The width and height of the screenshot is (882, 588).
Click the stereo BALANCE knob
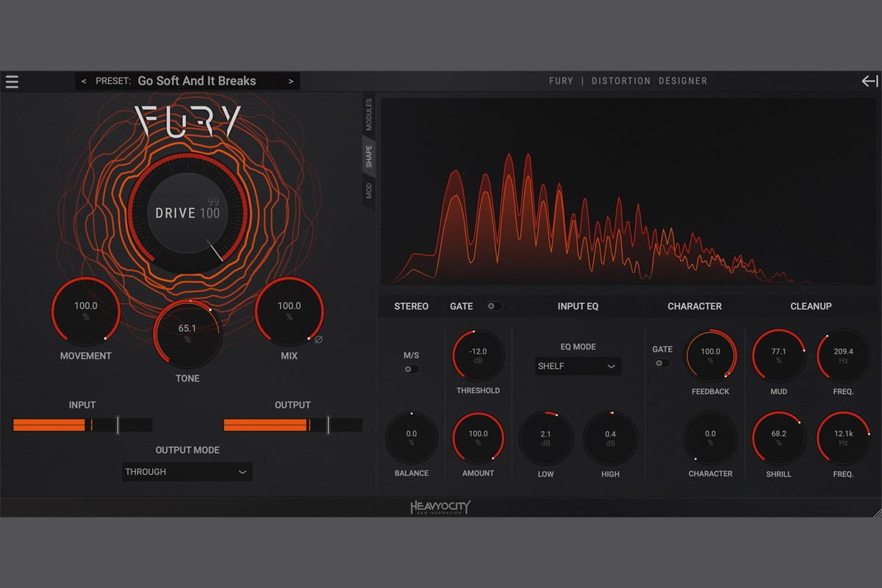coord(412,438)
